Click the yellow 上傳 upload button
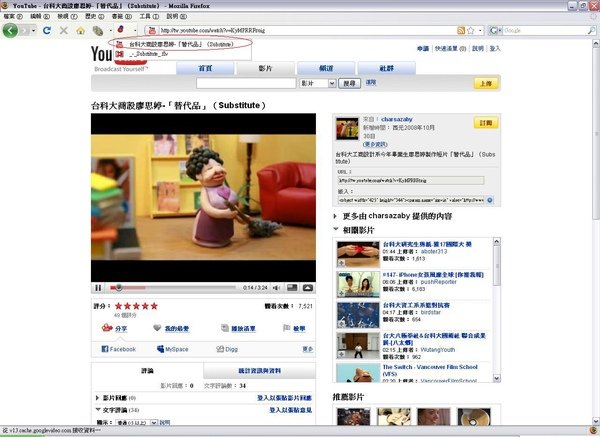Screen dimensions: 600x437 [x=486, y=83]
